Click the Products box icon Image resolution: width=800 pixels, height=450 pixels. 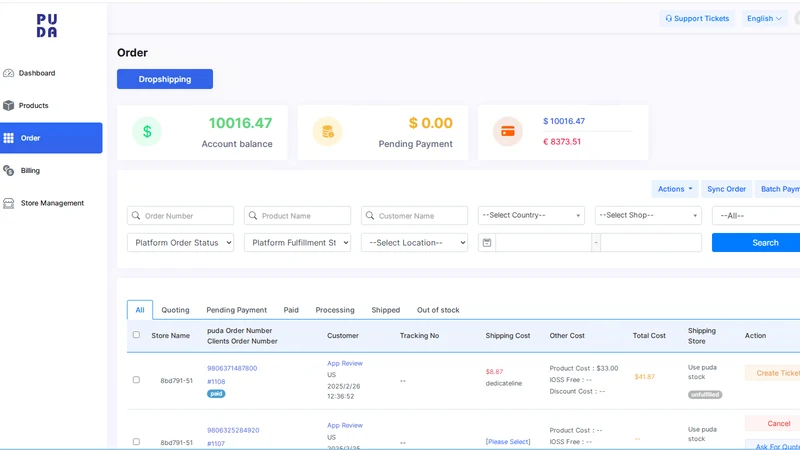8,106
